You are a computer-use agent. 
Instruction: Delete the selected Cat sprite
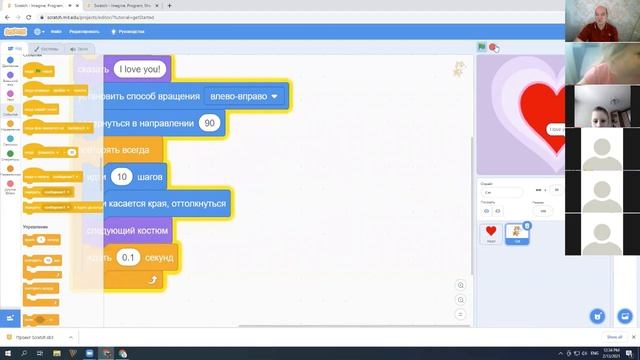pos(527,226)
